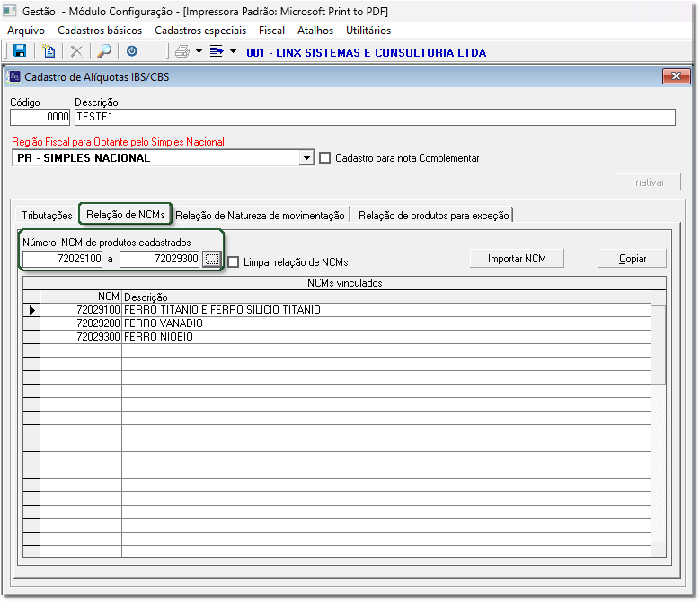Viewport: 700px width, 602px height.
Task: Tick the Limpar relação de NCMs checkbox
Action: coord(234,262)
